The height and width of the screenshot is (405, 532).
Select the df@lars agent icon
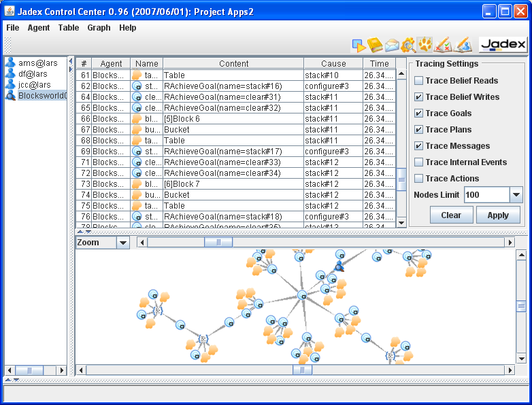[10, 73]
